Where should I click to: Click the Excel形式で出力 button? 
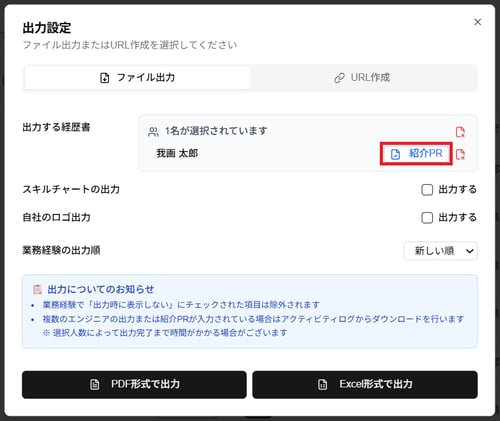tap(365, 384)
